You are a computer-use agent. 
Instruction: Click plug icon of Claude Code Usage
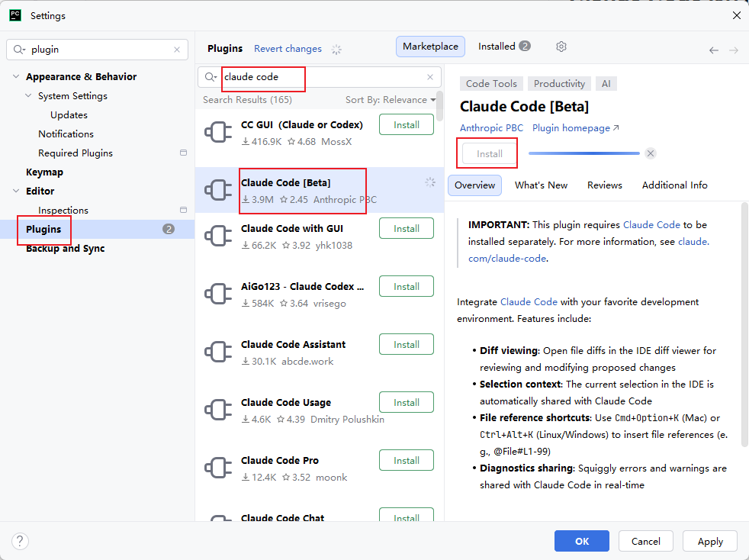point(218,410)
